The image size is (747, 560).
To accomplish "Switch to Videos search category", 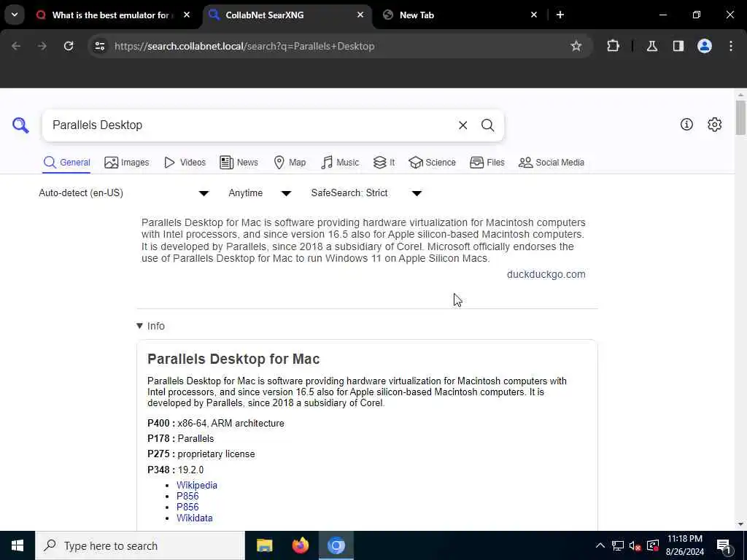I will pos(185,163).
